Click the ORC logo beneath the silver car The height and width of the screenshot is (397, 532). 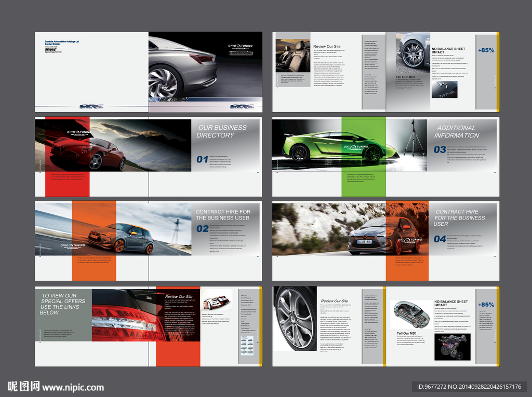pos(242,106)
